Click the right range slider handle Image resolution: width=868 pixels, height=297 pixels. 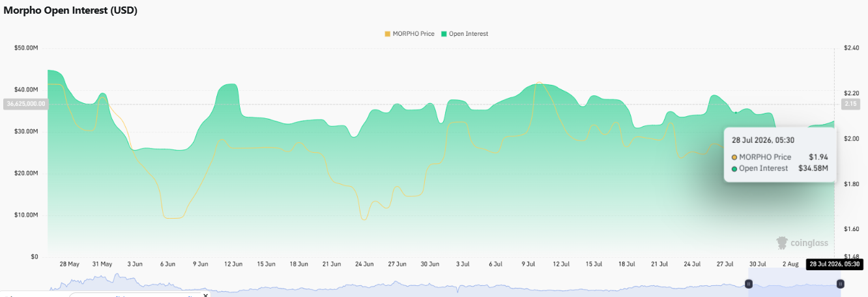click(841, 284)
